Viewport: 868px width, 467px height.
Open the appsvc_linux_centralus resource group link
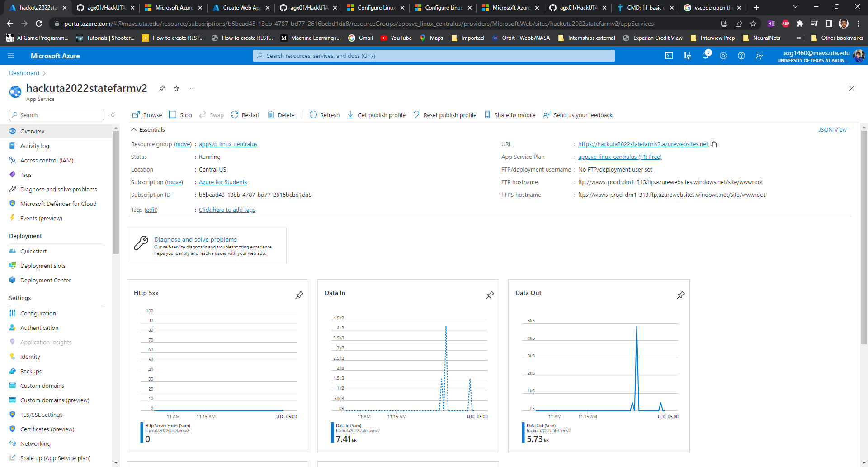(x=228, y=144)
